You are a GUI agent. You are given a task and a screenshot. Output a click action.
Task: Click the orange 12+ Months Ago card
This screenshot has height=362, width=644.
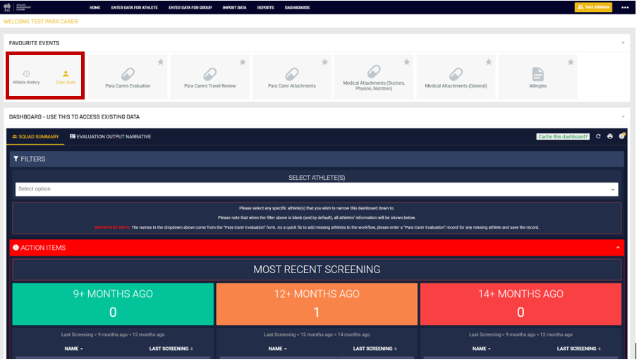click(x=317, y=304)
